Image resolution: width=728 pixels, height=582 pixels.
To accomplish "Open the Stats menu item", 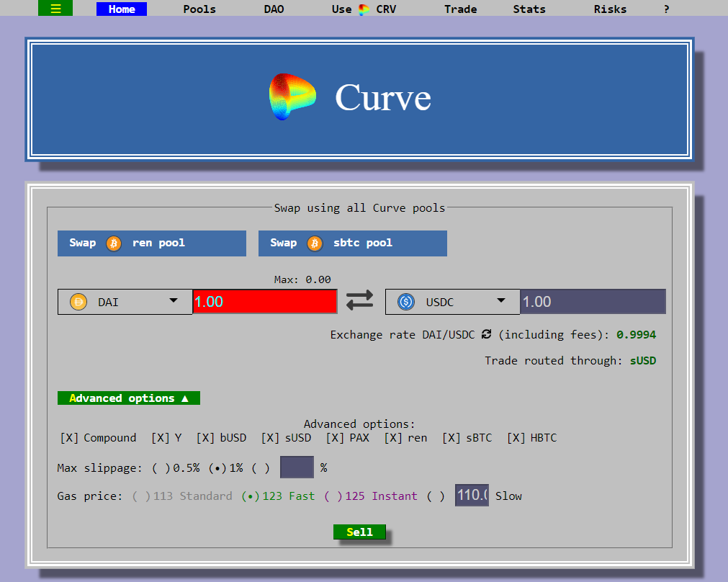I will (529, 9).
